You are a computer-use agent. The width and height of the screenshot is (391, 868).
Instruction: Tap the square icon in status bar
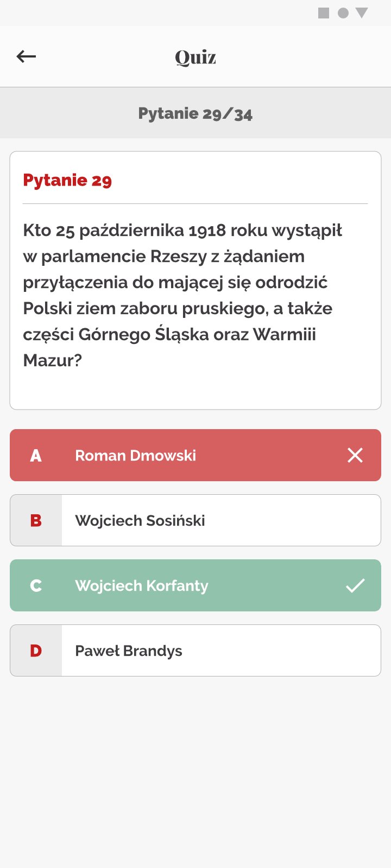tap(324, 13)
